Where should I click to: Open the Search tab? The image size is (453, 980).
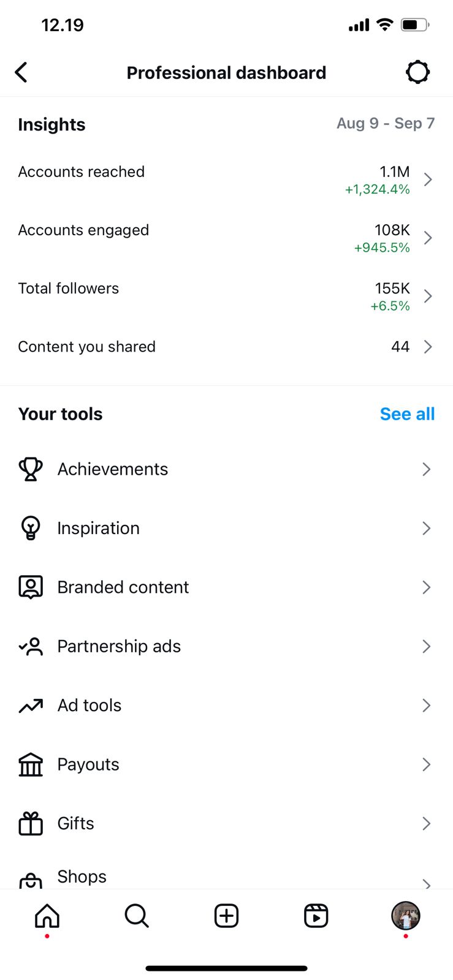136,916
